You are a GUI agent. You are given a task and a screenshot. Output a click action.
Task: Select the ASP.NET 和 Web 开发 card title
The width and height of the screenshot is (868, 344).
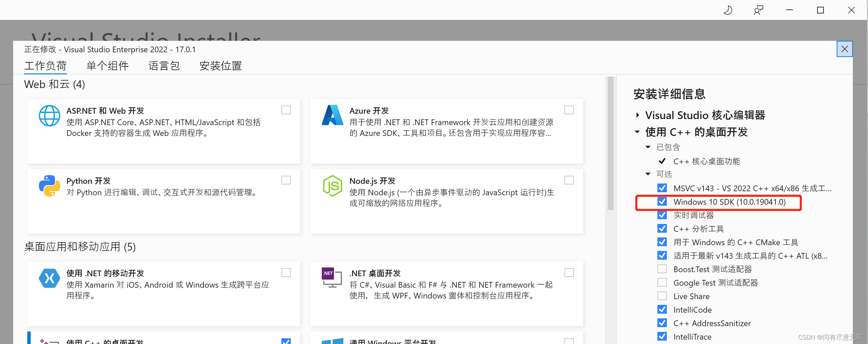(105, 111)
